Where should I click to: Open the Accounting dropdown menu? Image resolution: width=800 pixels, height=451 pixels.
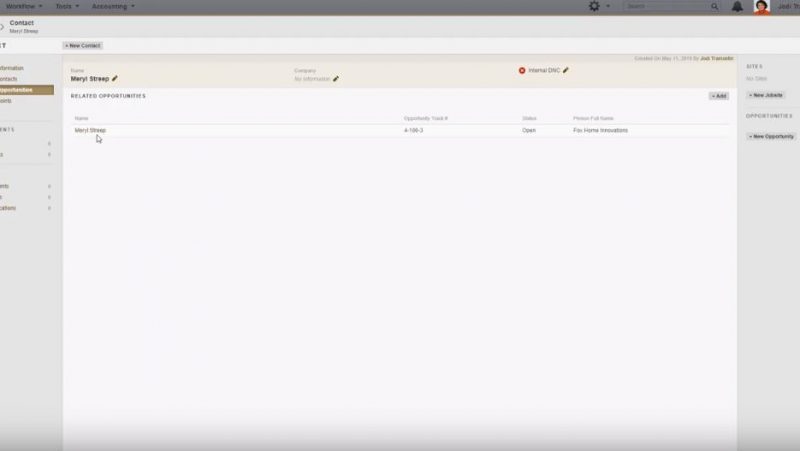coord(113,6)
